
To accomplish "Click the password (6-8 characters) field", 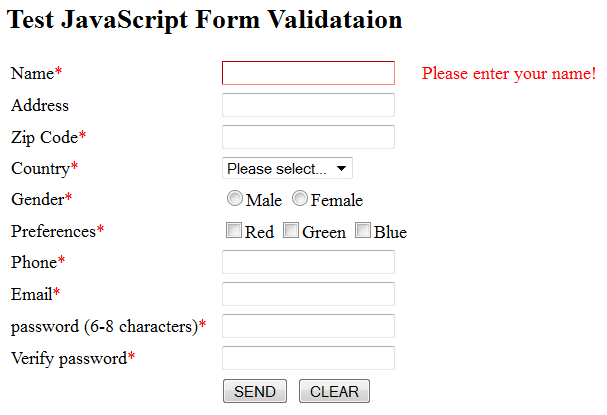I will (308, 326).
